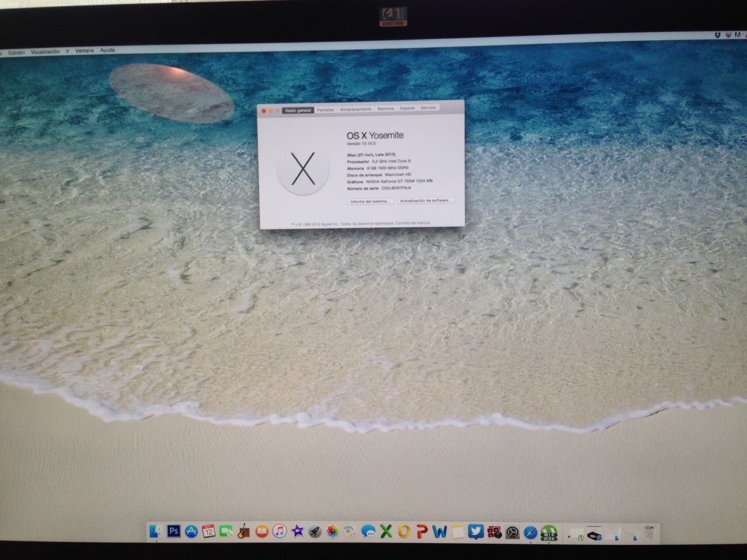Open the Notes dock icon
747x560 pixels.
pos(458,531)
